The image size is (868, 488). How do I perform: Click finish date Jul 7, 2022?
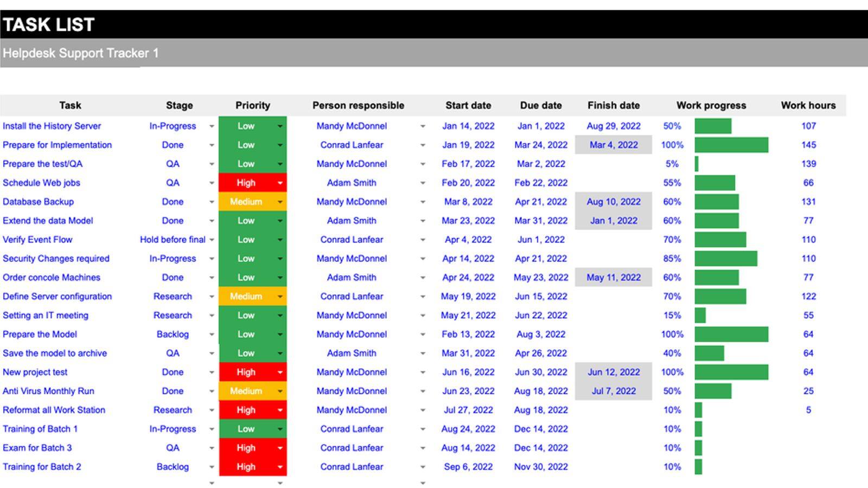tap(614, 391)
